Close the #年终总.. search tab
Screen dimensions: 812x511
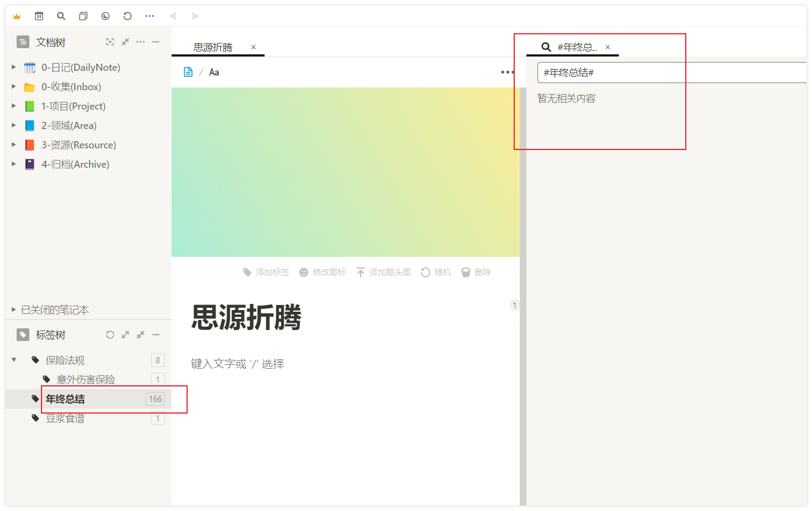608,47
